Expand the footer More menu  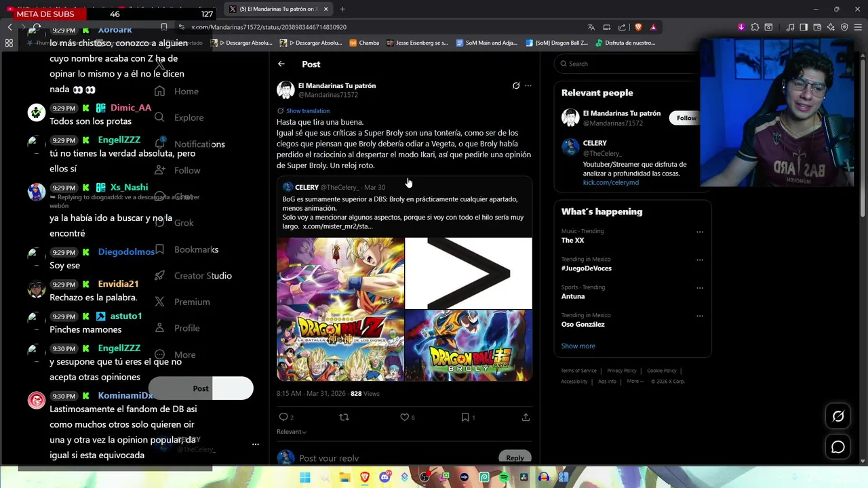[x=635, y=381]
